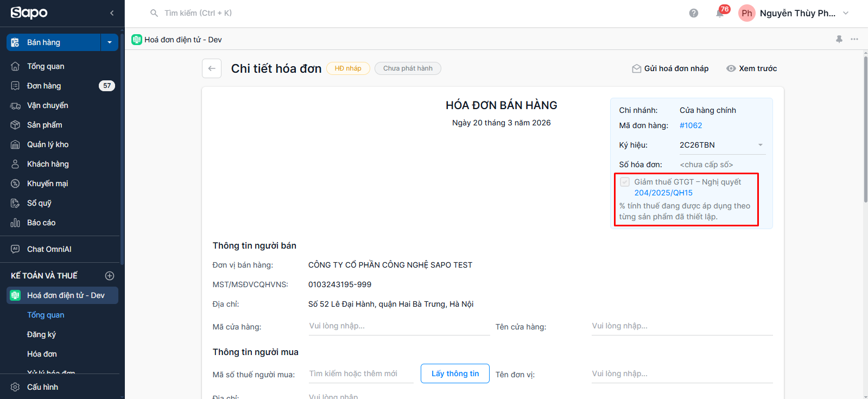Click the Ph user avatar

(x=747, y=13)
